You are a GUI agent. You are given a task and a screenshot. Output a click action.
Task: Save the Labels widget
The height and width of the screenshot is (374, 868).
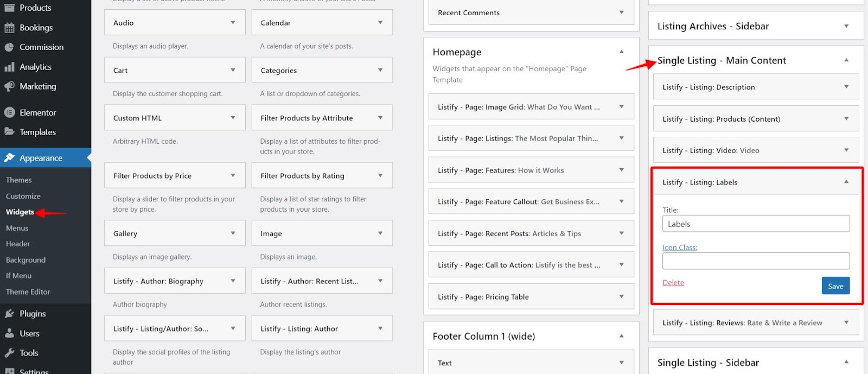(835, 286)
